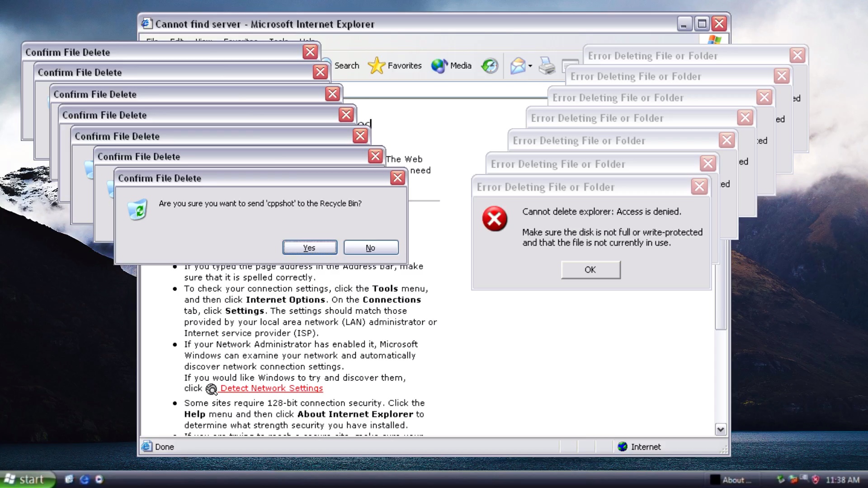Launch Internet Explorer from quick launch
The width and height of the screenshot is (868, 488).
(x=84, y=479)
